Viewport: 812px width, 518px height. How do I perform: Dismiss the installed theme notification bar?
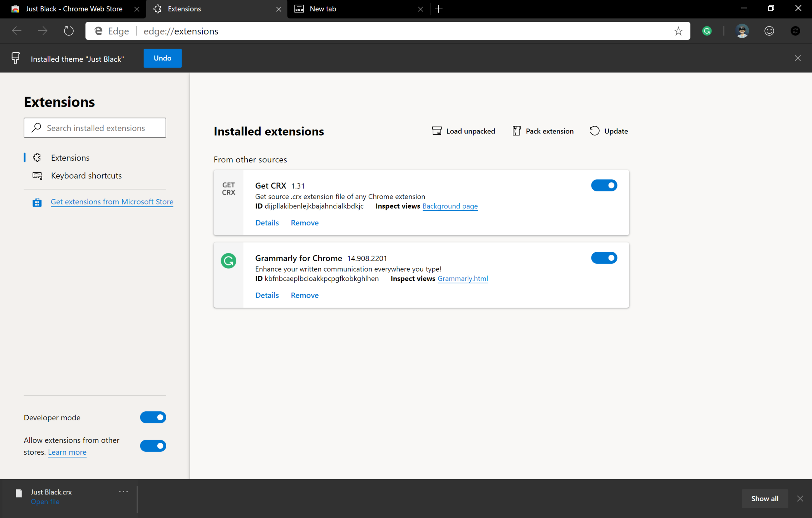coord(797,58)
